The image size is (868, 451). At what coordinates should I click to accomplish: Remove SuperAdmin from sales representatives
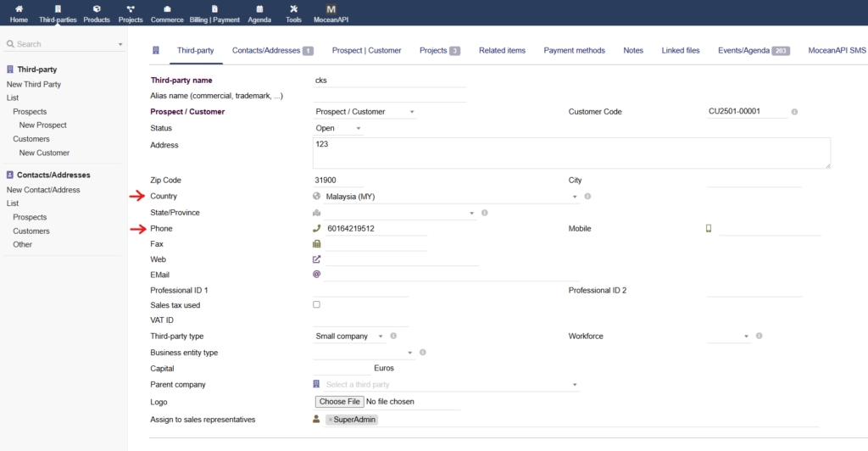click(x=330, y=420)
